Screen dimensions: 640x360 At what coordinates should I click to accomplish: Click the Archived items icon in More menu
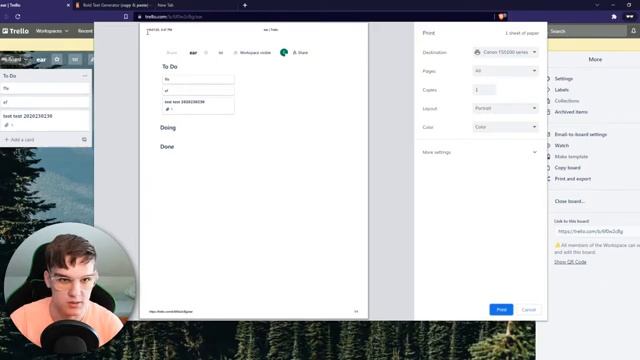pos(548,112)
